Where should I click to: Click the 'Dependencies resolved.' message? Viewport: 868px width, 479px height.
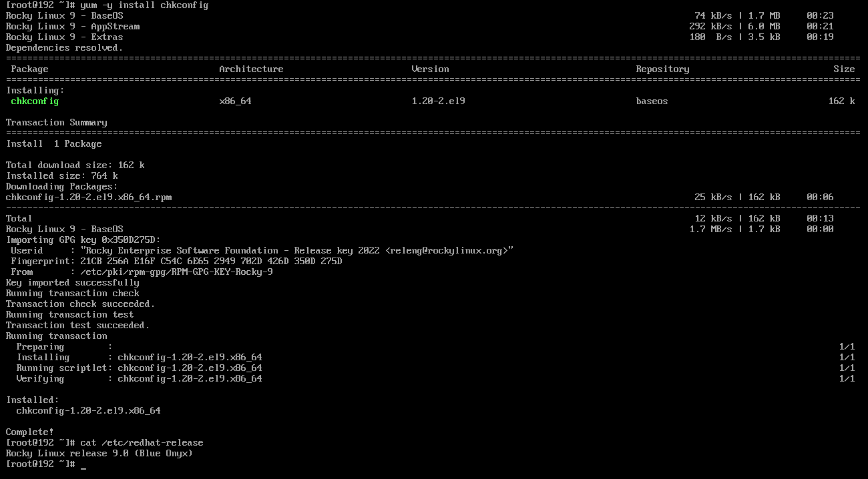(65, 48)
